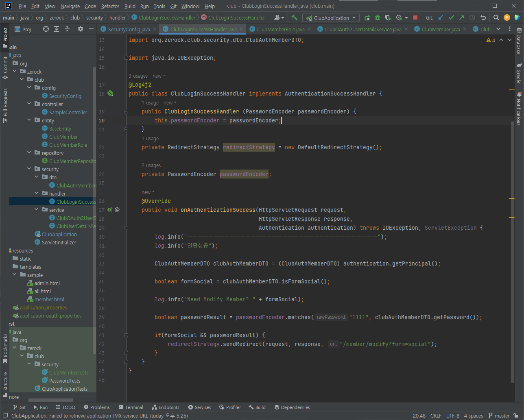524x420 pixels.
Task: Toggle the Project tool window stripe button
Action: point(5,37)
